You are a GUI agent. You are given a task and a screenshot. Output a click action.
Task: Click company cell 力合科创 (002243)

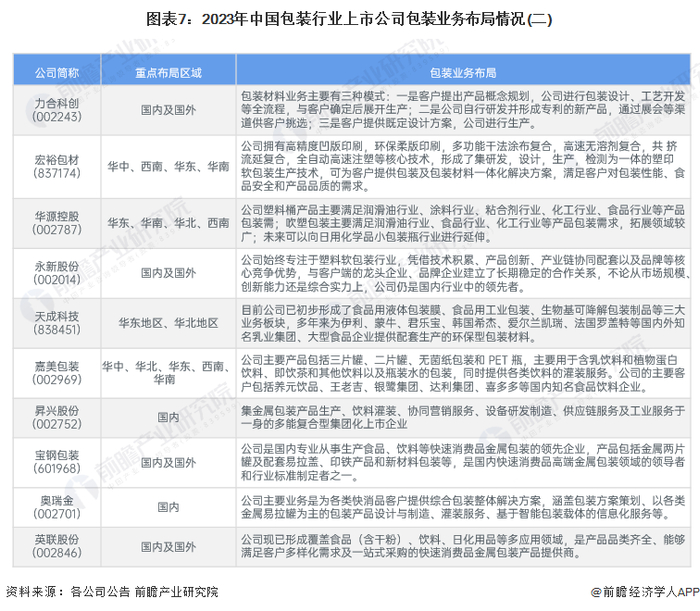[57, 110]
